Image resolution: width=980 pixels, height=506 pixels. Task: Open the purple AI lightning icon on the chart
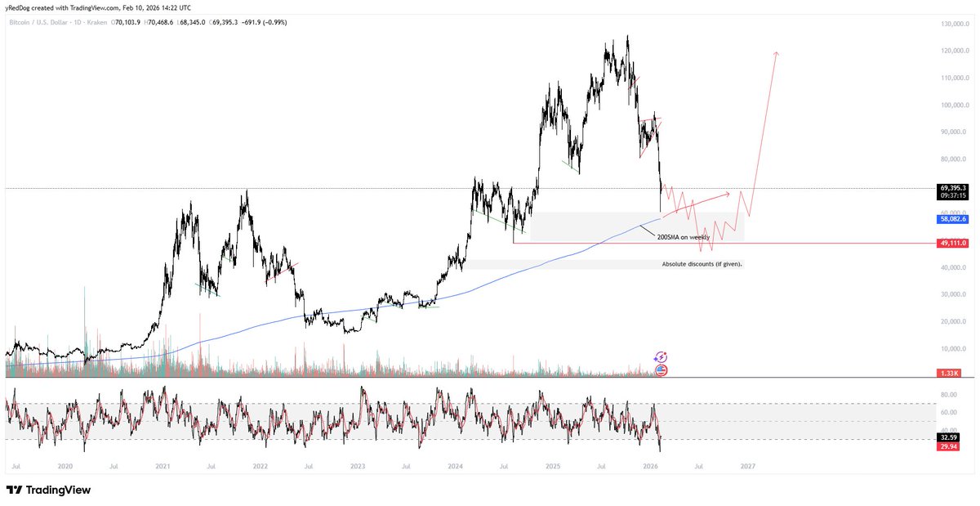pyautogui.click(x=661, y=357)
